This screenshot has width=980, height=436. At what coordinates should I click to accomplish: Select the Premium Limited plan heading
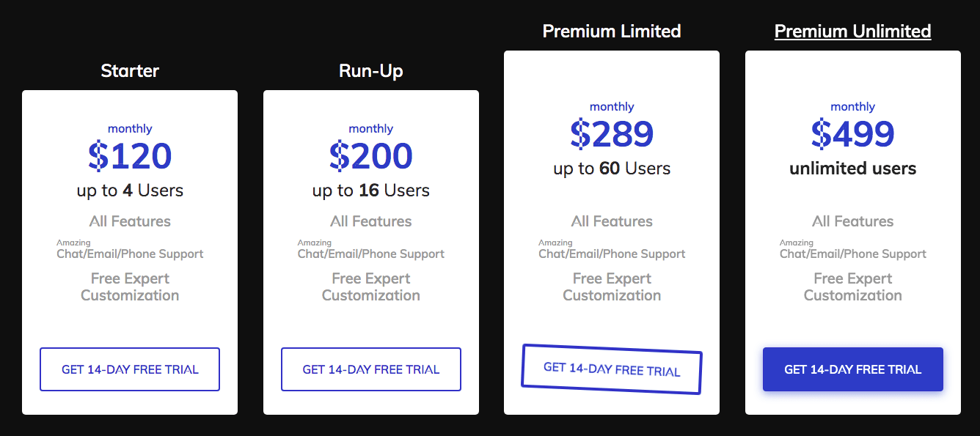pyautogui.click(x=612, y=32)
